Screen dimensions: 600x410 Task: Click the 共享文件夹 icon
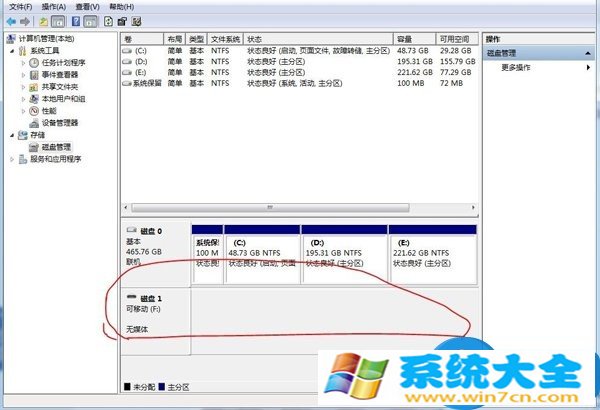pos(34,87)
